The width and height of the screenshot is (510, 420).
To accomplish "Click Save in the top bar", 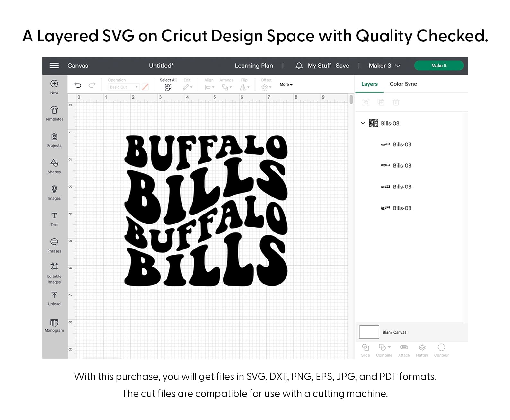I will coord(342,66).
